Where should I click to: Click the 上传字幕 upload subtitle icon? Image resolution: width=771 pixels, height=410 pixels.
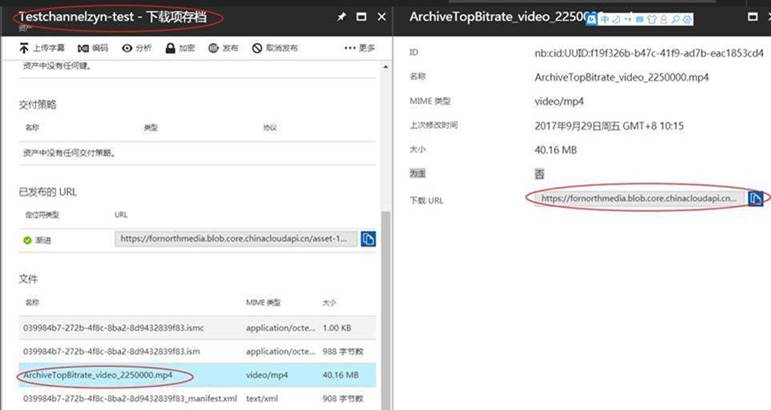pos(25,48)
